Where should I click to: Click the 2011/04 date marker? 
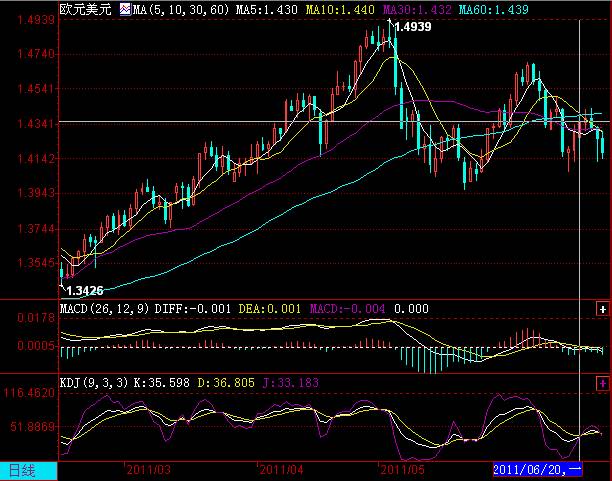pyautogui.click(x=281, y=470)
